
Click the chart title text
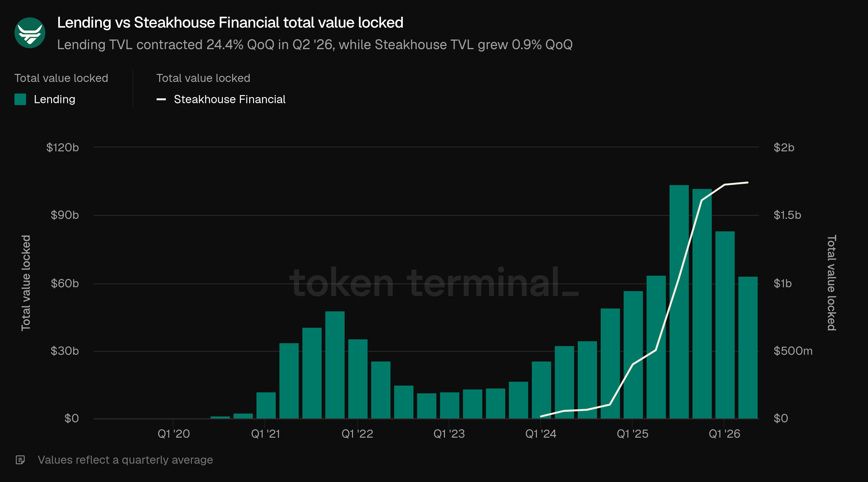tap(230, 22)
